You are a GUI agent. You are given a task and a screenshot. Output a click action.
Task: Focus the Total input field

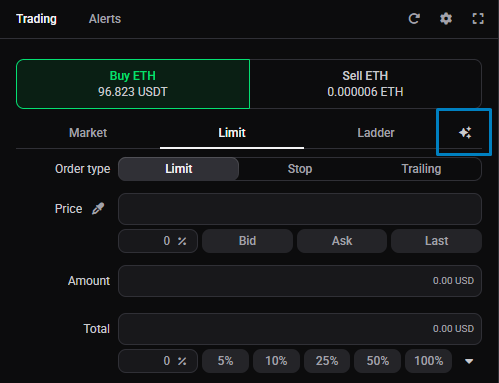point(300,329)
